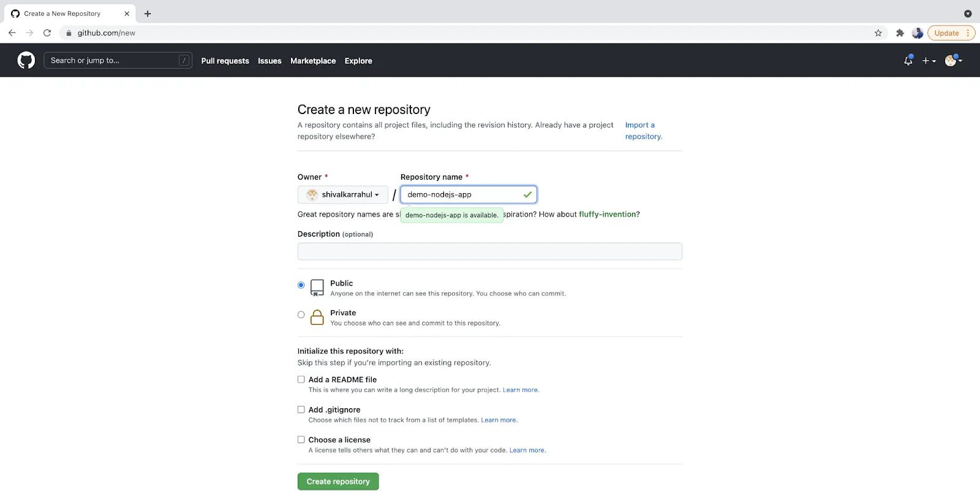Open browser extensions puzzle icon

900,33
